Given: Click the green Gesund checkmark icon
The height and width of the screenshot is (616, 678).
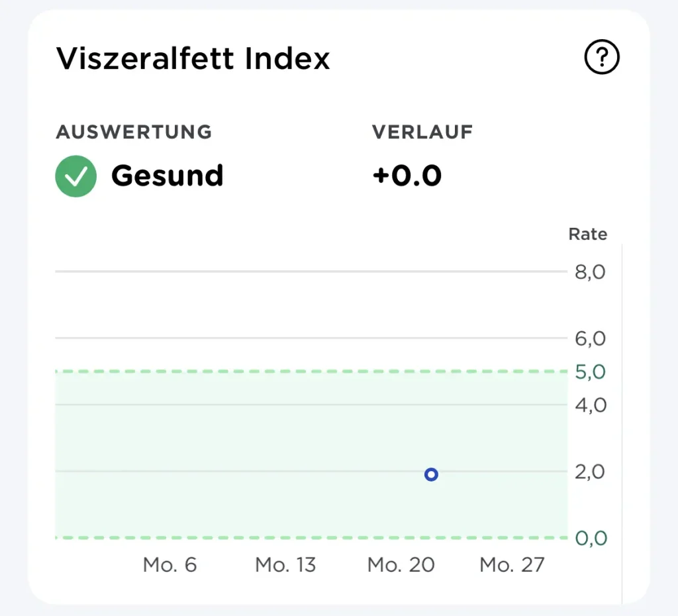Looking at the screenshot, I should click(75, 176).
